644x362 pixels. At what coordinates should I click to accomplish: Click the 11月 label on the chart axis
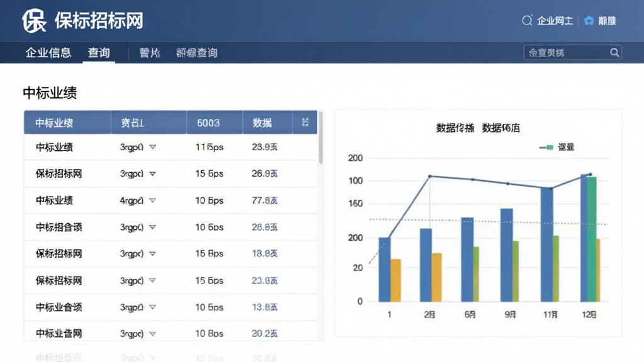(550, 314)
